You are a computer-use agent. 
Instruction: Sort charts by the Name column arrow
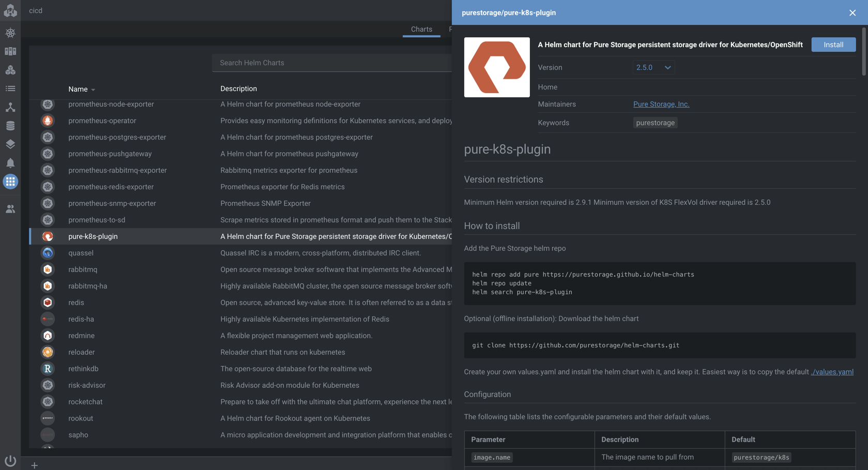pyautogui.click(x=93, y=89)
